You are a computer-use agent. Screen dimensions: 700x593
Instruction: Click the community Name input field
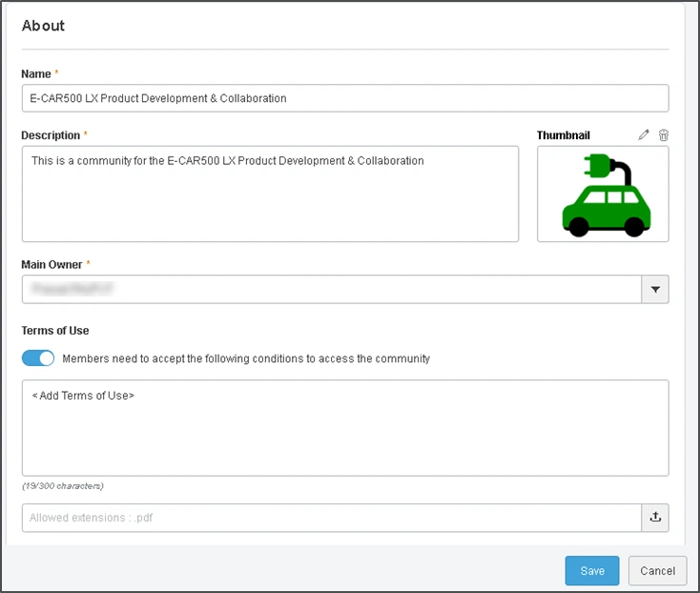(x=344, y=98)
